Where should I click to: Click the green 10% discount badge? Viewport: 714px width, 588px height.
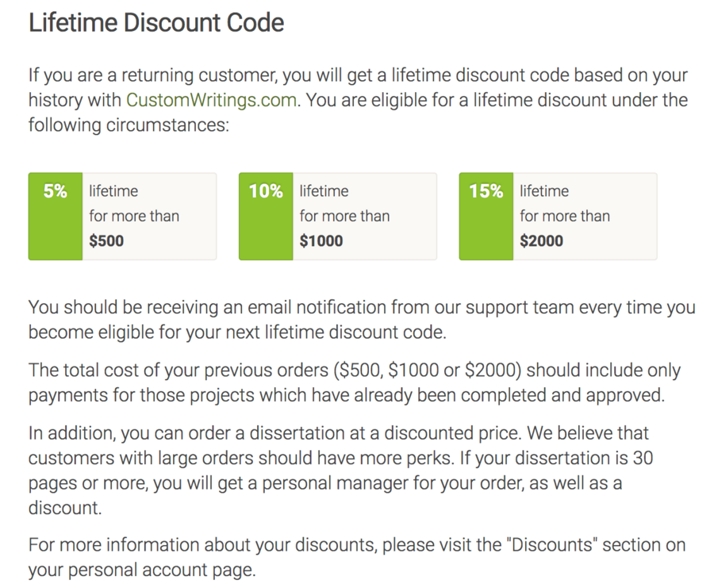pyautogui.click(x=266, y=217)
